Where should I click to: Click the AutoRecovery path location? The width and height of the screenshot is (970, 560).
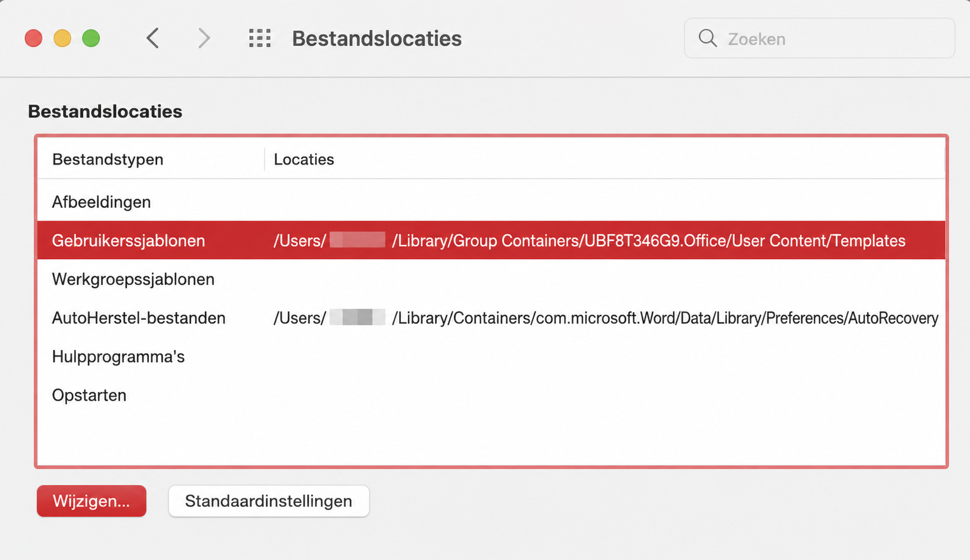pyautogui.click(x=606, y=318)
